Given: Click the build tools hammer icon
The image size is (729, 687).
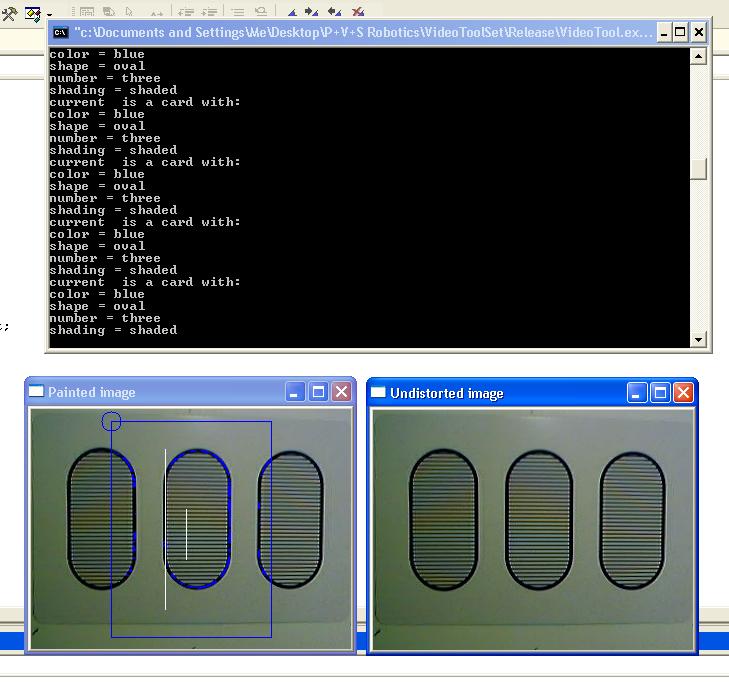Looking at the screenshot, I should [x=9, y=13].
